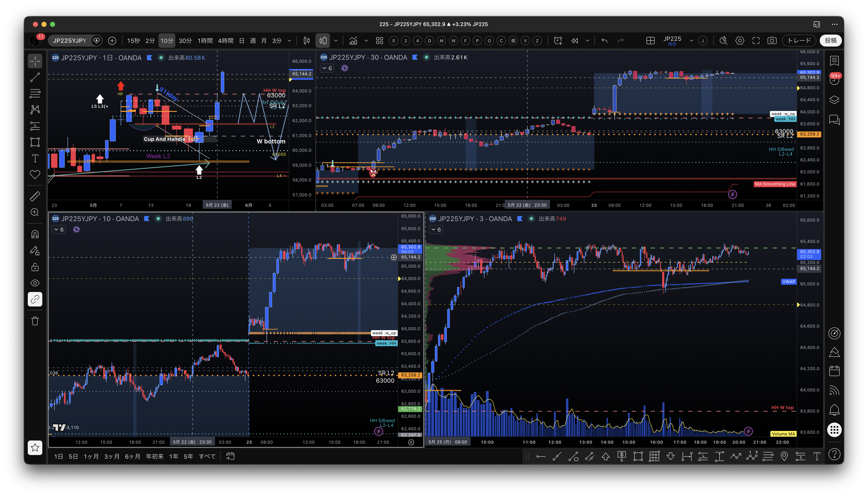Open JP225 saved layout dropdown arrow
The width and height of the screenshot is (868, 496).
click(x=691, y=41)
